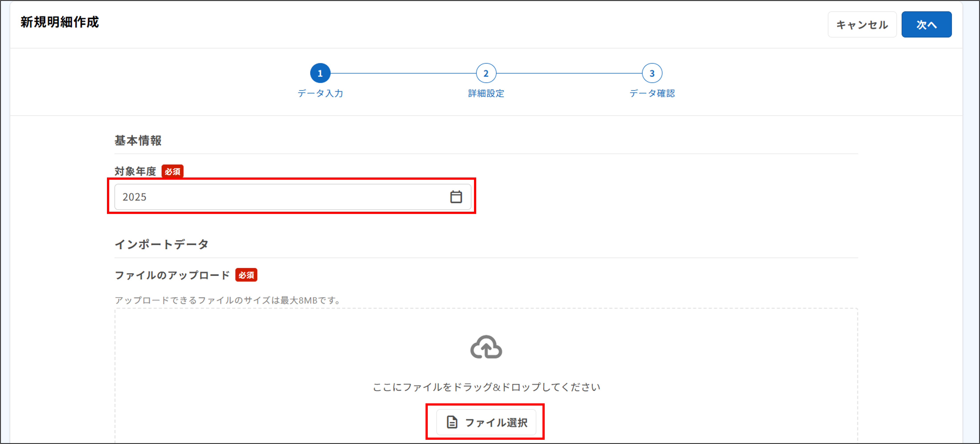Screen dimensions: 980x444
Task: Click the 必須 badge next to ファイルのアップロード
Action: 247,275
